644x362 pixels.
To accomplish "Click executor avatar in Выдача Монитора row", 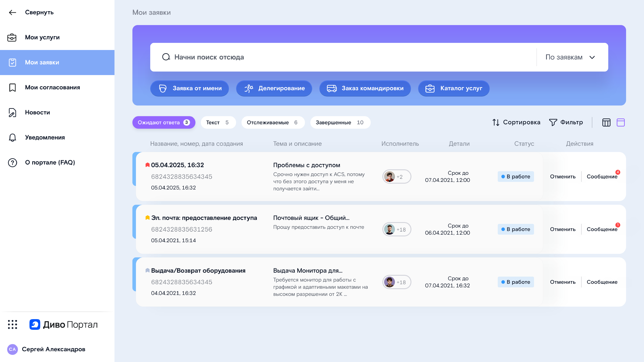I will tap(389, 282).
